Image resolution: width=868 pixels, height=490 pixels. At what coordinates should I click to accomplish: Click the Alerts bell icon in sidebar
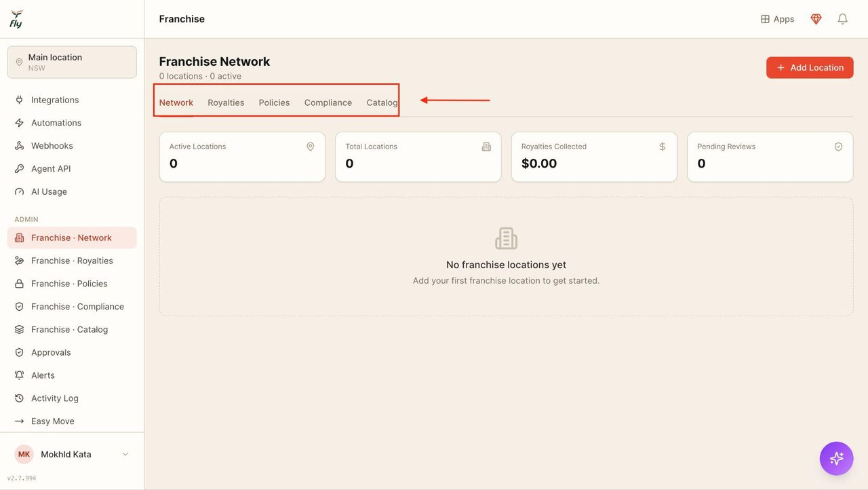[20, 375]
